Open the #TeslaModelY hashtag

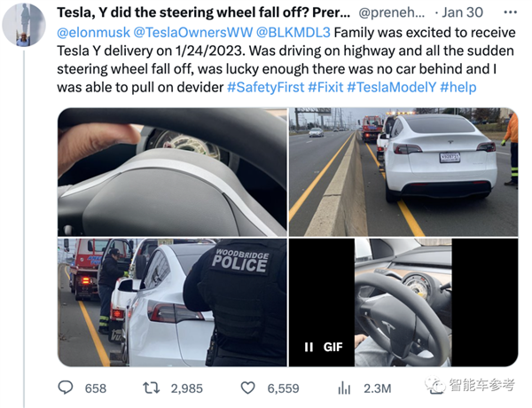click(392, 87)
